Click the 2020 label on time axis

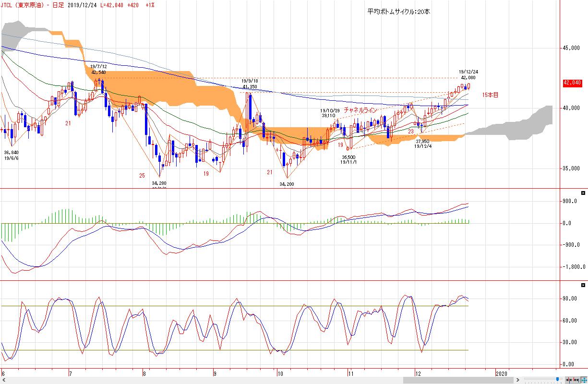pyautogui.click(x=501, y=373)
